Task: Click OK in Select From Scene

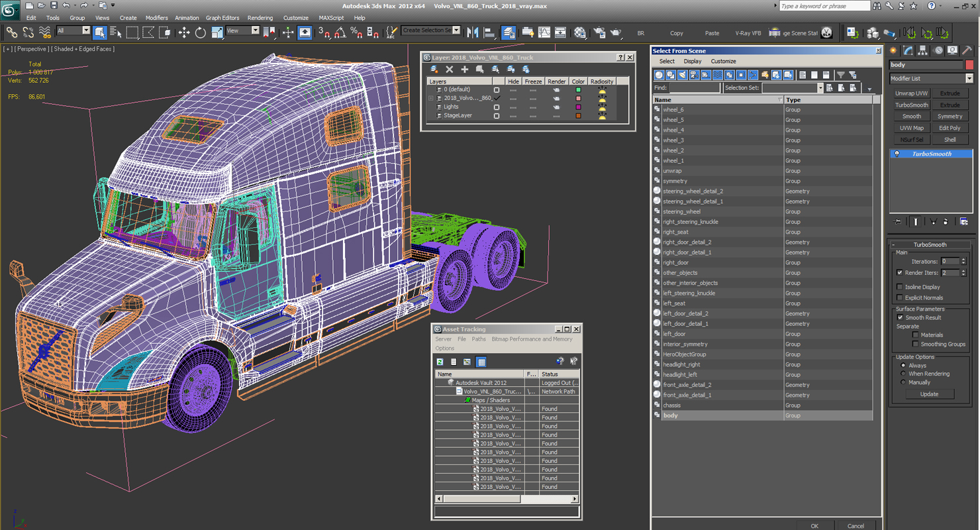Action: tap(814, 526)
